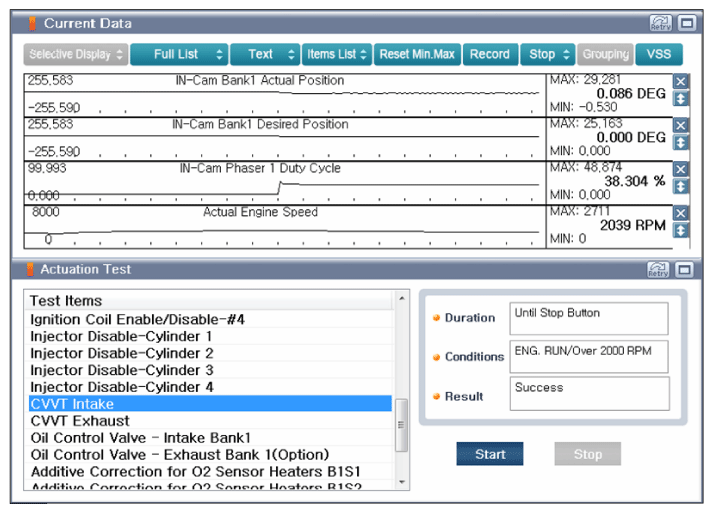This screenshot has height=513, width=713.
Task: Select Injector Disable-Cylinder 3 item
Action: (121, 370)
